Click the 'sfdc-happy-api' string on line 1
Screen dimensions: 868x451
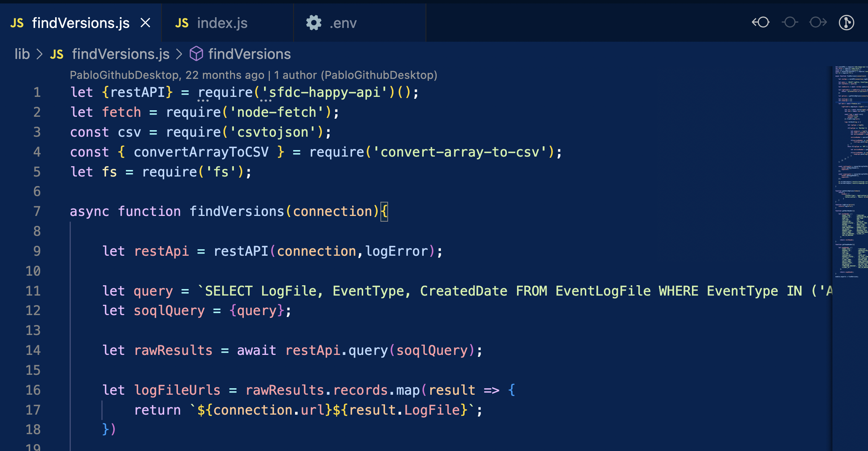pyautogui.click(x=325, y=92)
